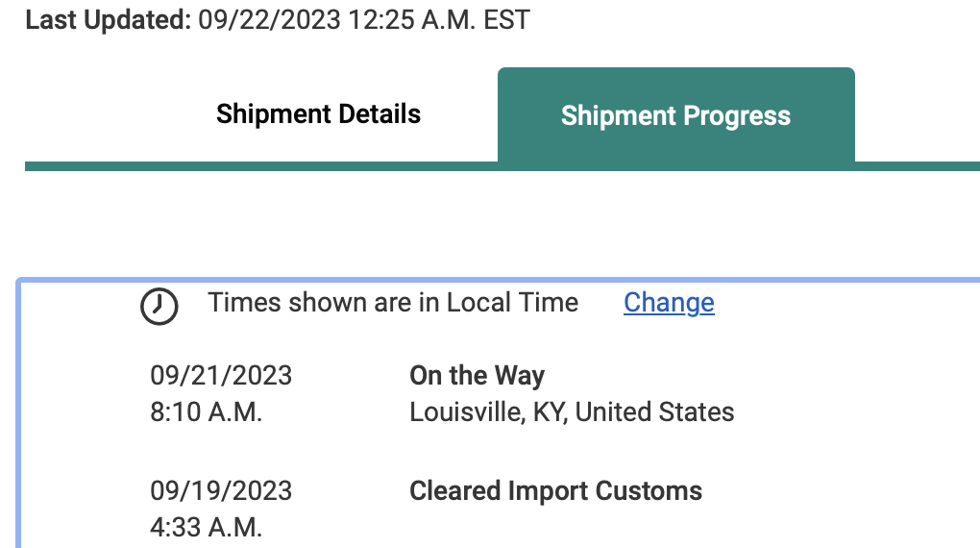Select the 09/21/2023 date entry

pos(221,375)
